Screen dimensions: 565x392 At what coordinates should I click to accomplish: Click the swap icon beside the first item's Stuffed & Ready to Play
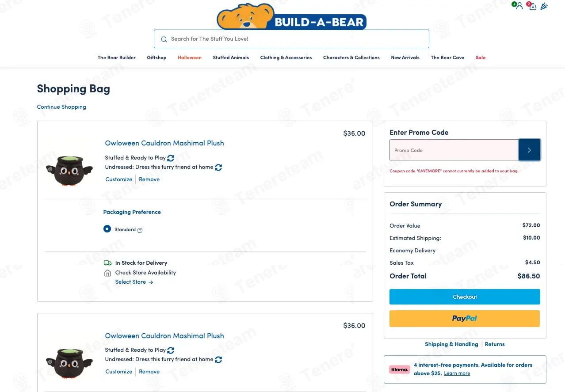point(171,158)
